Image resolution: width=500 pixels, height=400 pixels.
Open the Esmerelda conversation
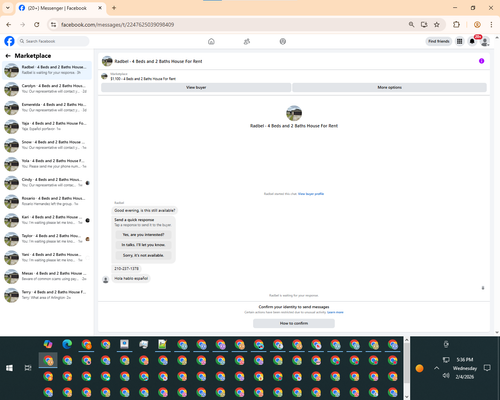(47, 107)
